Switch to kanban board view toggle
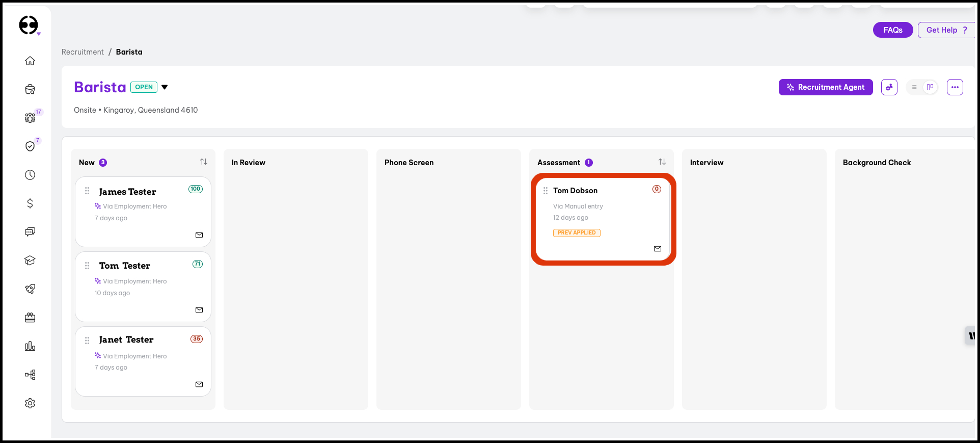Viewport: 980px width, 443px height. point(930,87)
